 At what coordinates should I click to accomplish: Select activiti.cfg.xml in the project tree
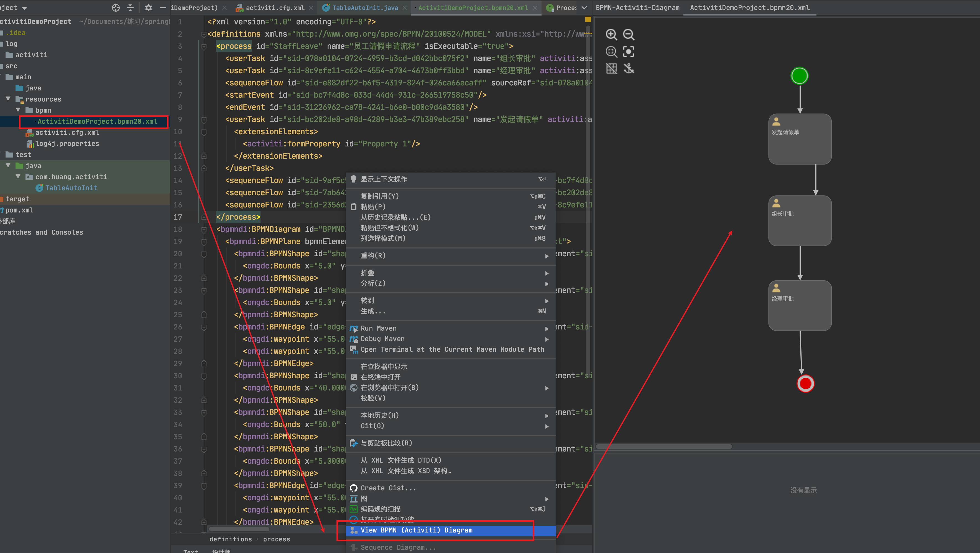coord(67,133)
